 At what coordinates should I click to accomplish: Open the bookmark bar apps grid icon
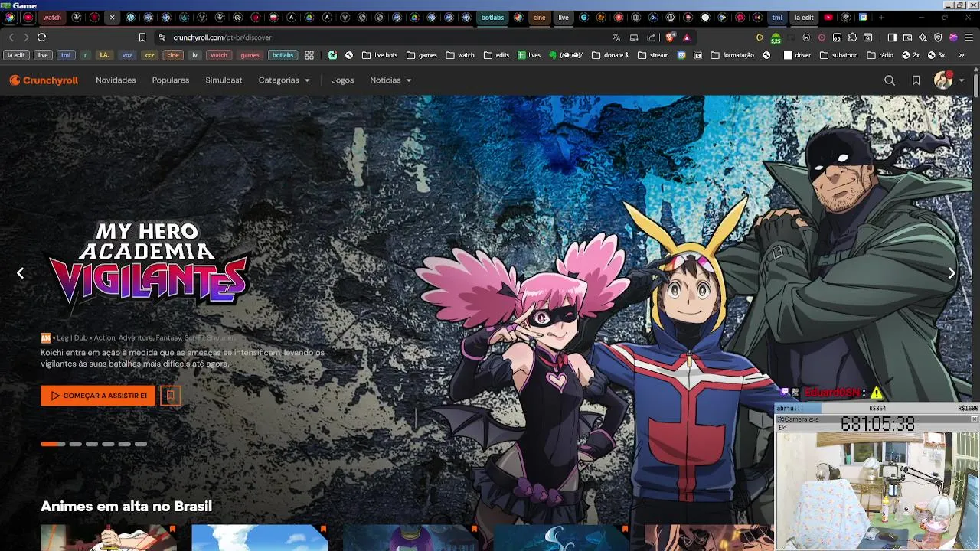[x=309, y=55]
